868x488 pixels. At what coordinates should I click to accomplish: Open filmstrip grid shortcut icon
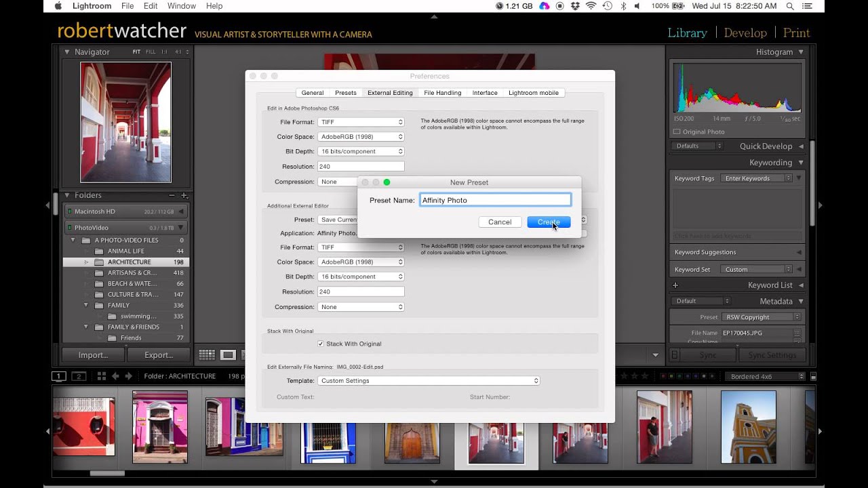click(x=101, y=376)
